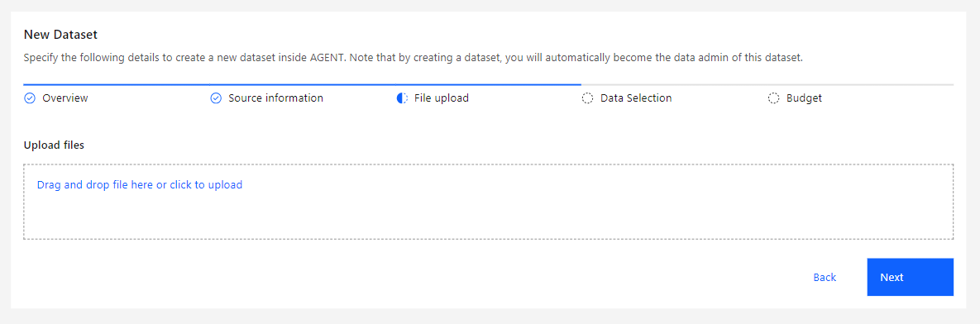This screenshot has height=324, width=980.
Task: Select the File upload step label
Action: 442,98
